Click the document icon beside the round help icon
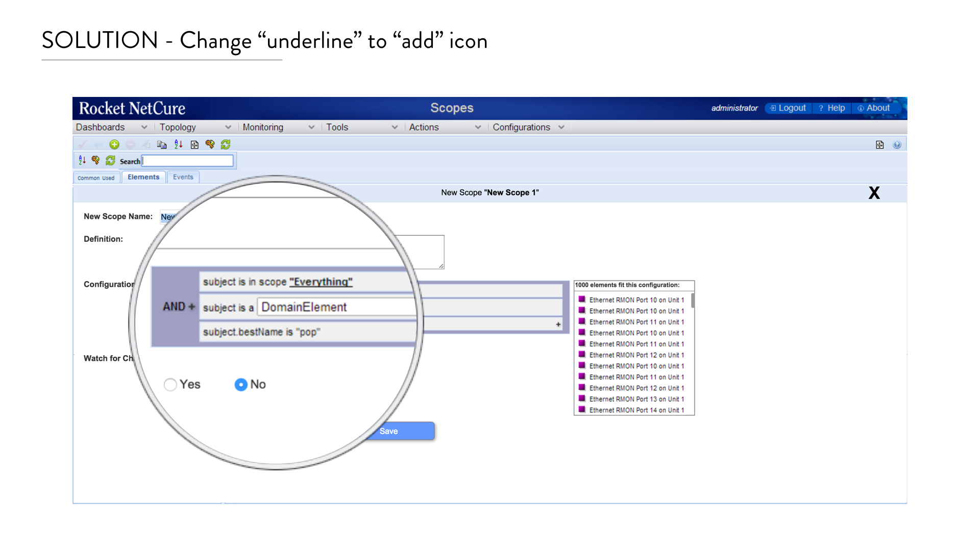 pos(880,145)
